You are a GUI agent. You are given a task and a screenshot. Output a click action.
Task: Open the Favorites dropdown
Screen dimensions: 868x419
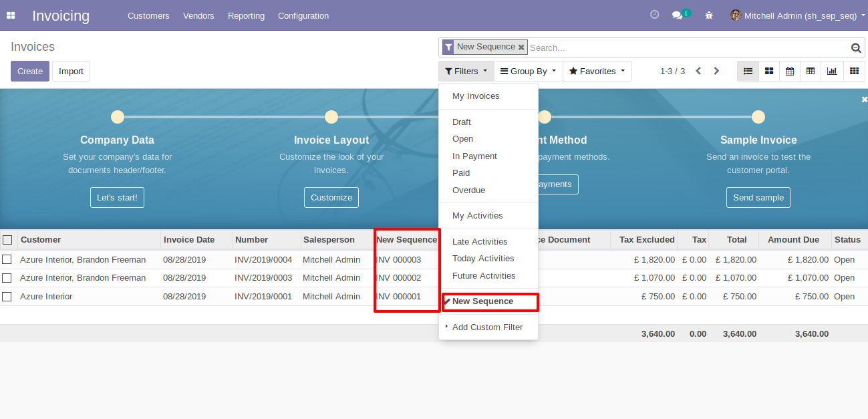[x=597, y=71]
